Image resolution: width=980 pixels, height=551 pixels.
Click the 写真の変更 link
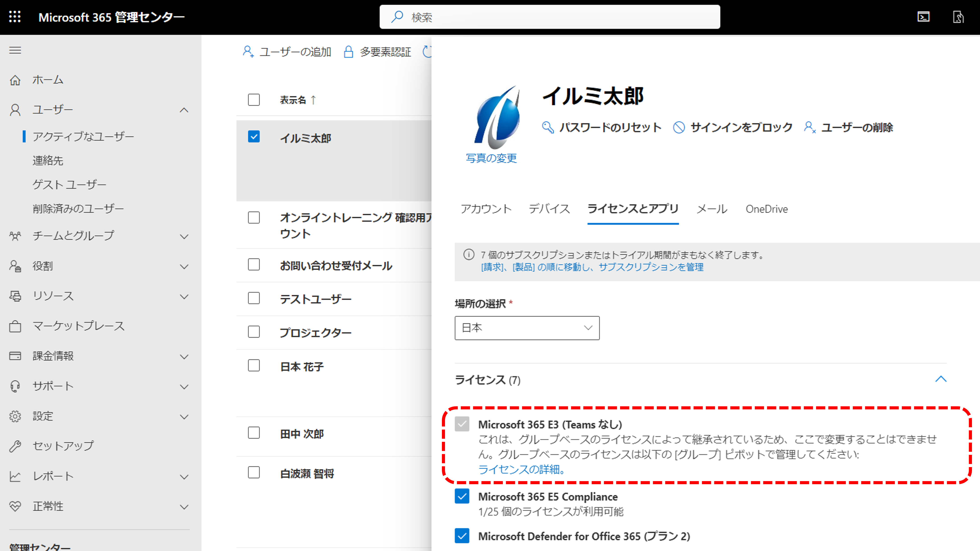coord(491,158)
